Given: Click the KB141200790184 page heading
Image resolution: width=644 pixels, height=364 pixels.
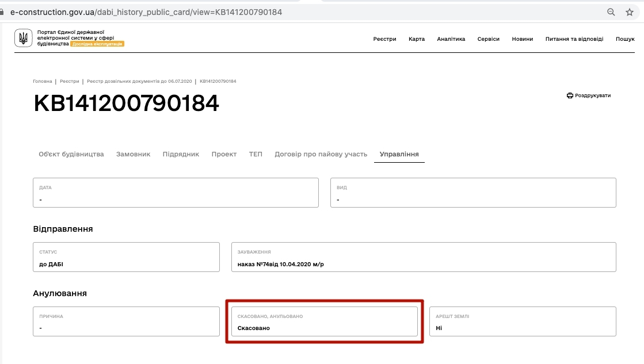Looking at the screenshot, I should point(126,103).
